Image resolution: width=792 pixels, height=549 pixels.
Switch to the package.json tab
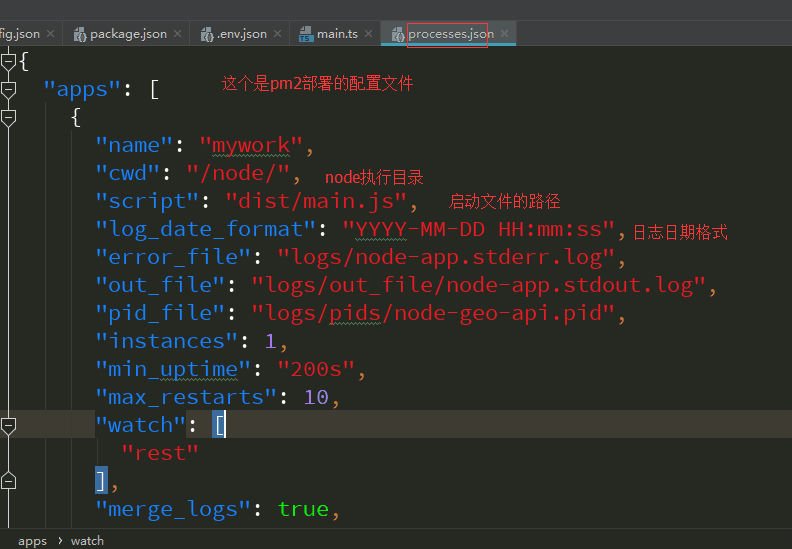pos(128,34)
